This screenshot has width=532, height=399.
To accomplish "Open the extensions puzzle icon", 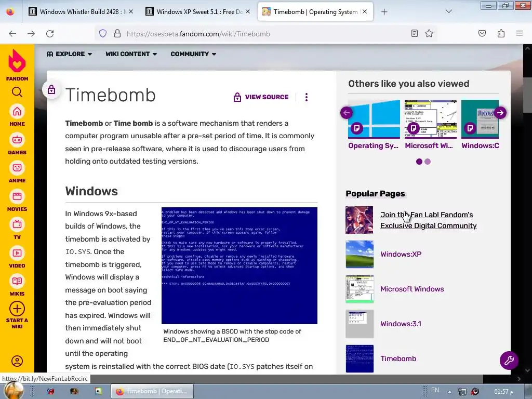I will (x=501, y=33).
